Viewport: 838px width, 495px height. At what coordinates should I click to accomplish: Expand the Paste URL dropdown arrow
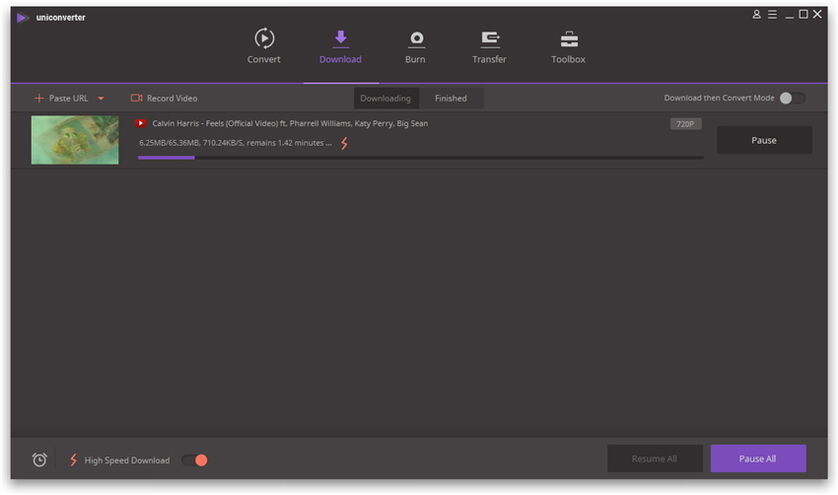coord(101,98)
